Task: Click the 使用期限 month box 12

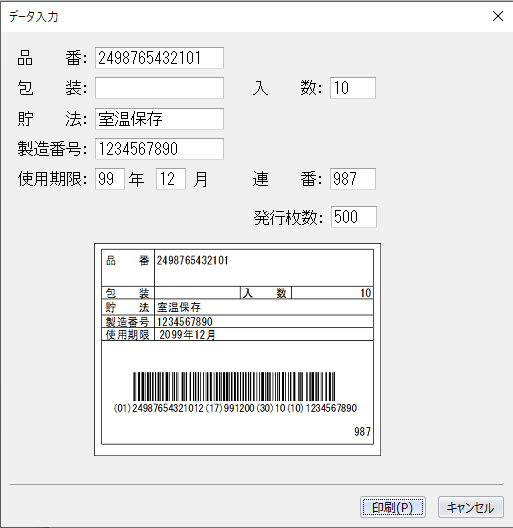Action: (x=171, y=179)
